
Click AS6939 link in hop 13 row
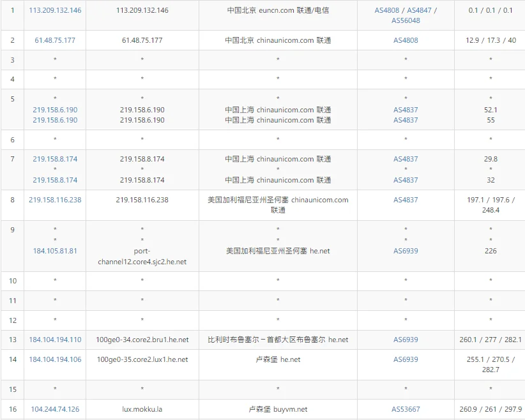pyautogui.click(x=406, y=340)
